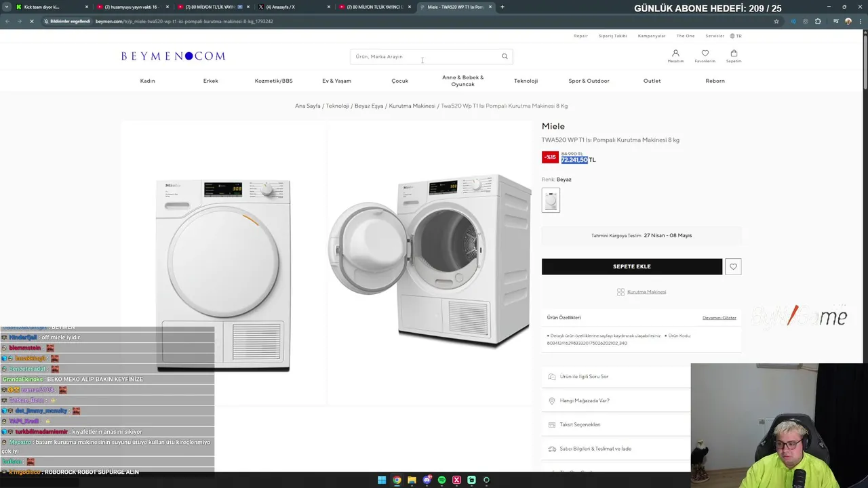Open the Repair link in top bar

pyautogui.click(x=581, y=36)
